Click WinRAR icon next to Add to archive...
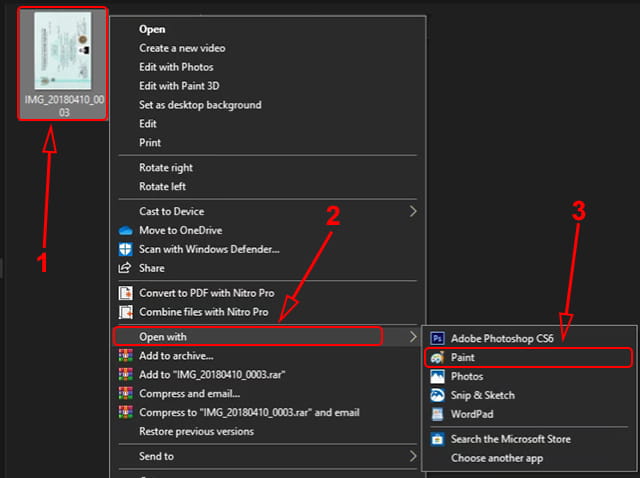640x478 pixels. 126,356
